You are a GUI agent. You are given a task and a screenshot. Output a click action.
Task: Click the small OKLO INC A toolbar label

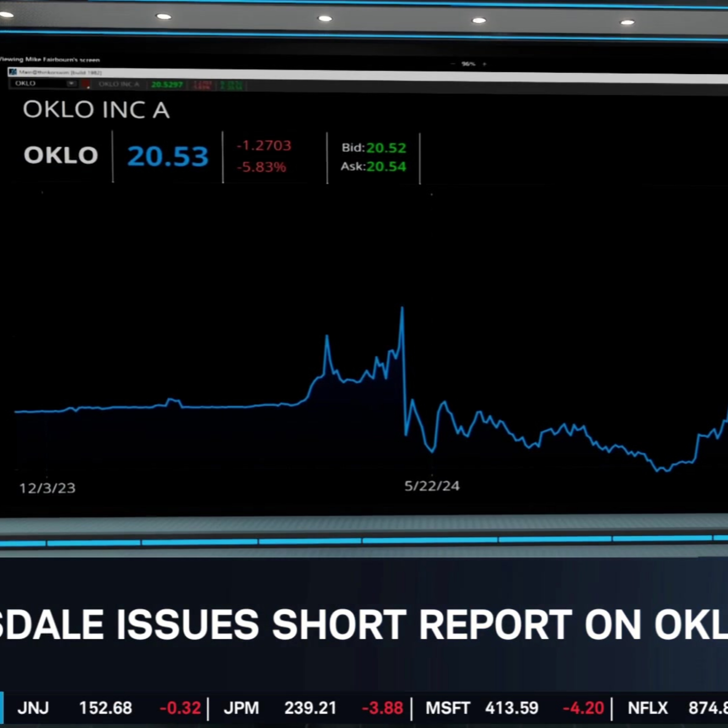119,84
